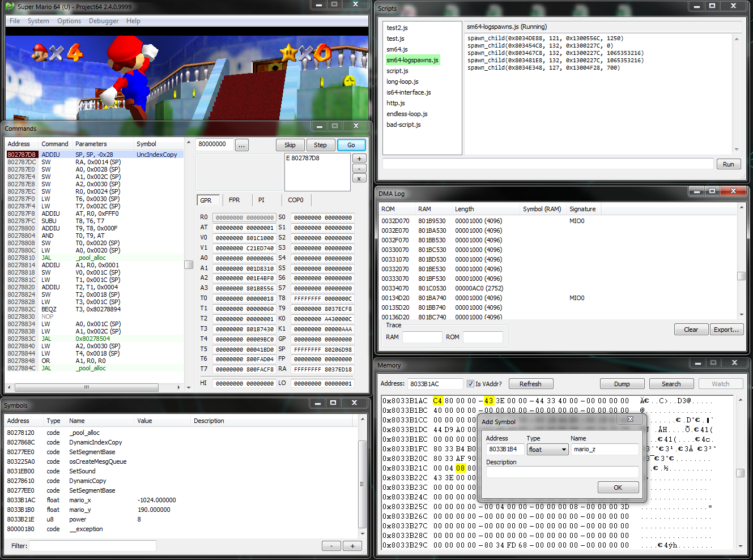Click the Symbols Filter text field
This screenshot has width=753, height=560.
pos(92,546)
